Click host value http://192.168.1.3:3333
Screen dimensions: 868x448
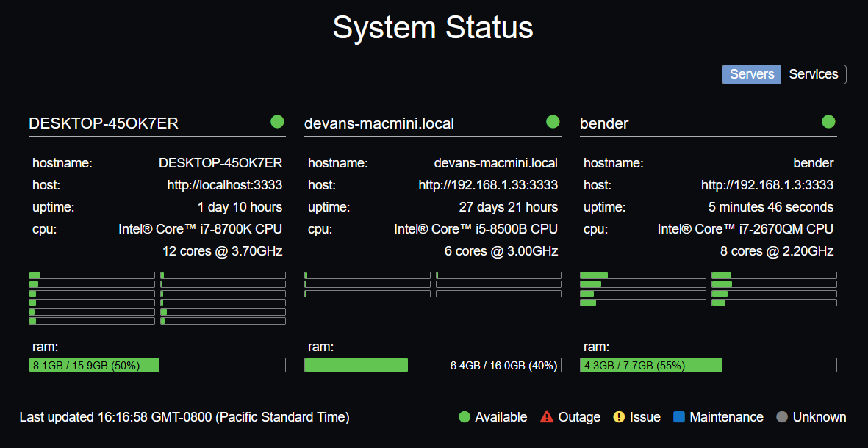pos(767,185)
